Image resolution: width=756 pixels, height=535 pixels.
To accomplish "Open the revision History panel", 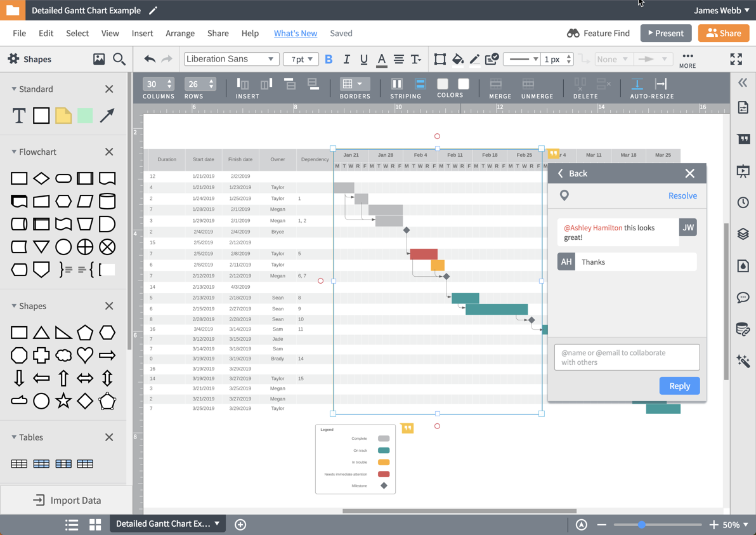I will pyautogui.click(x=743, y=202).
